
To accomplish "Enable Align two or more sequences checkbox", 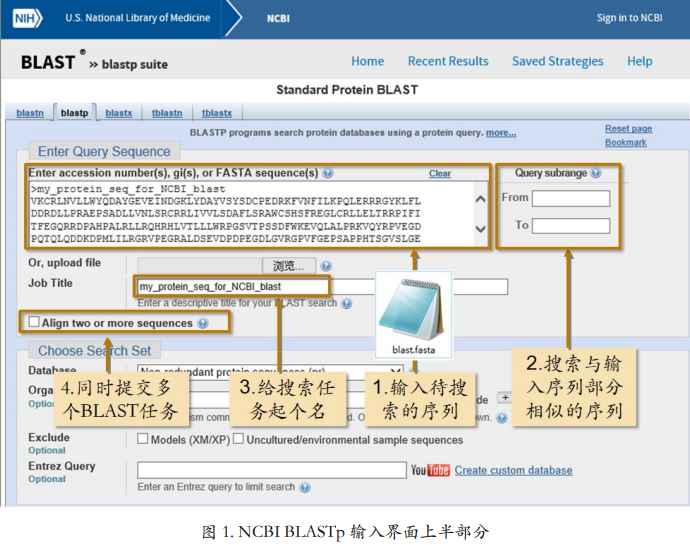I will 34,322.
